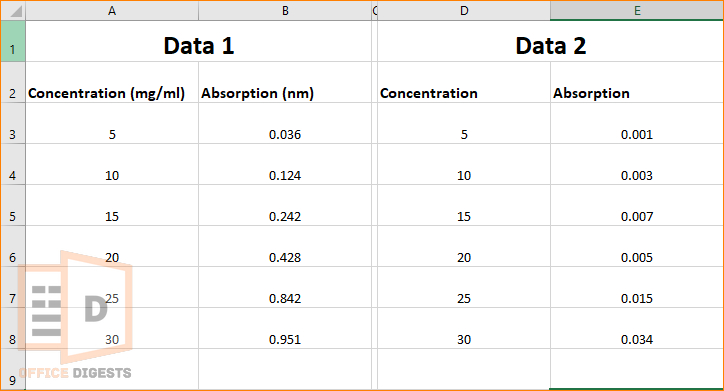
Task: Select the cell with value 0.007
Action: pyautogui.click(x=637, y=205)
